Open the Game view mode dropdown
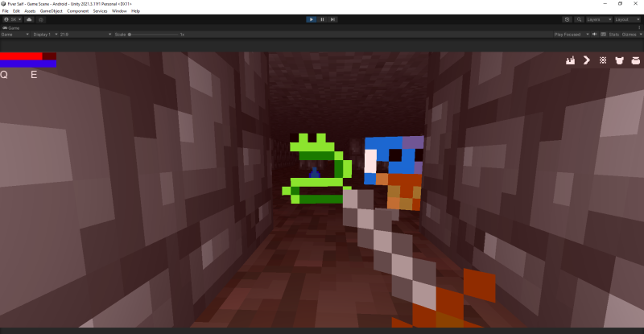644x334 pixels. [x=15, y=35]
